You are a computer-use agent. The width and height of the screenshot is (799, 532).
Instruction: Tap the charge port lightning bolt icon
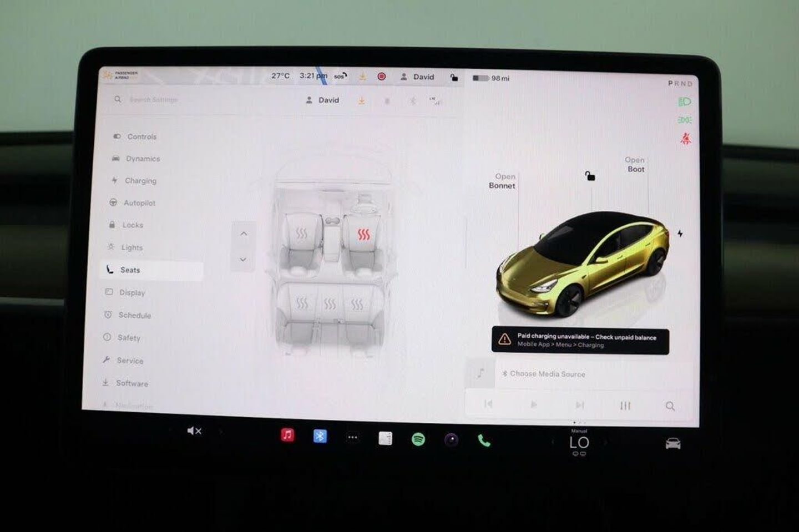pos(680,234)
